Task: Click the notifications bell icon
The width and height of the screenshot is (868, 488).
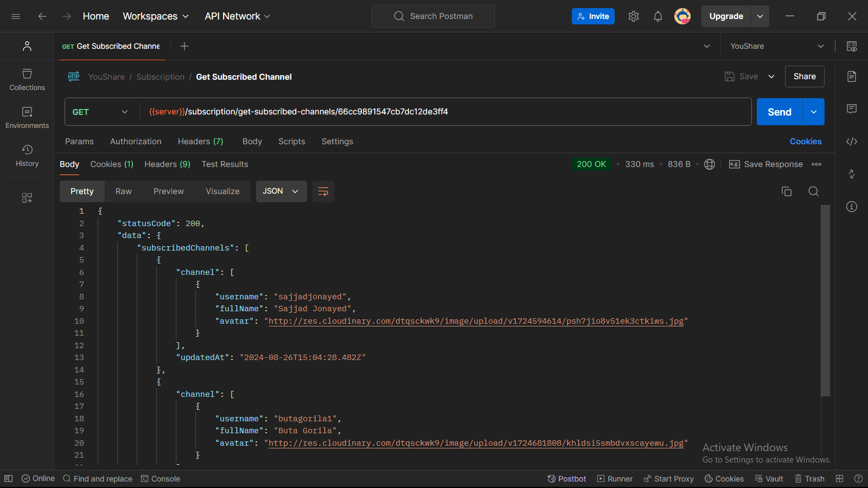Action: click(658, 16)
